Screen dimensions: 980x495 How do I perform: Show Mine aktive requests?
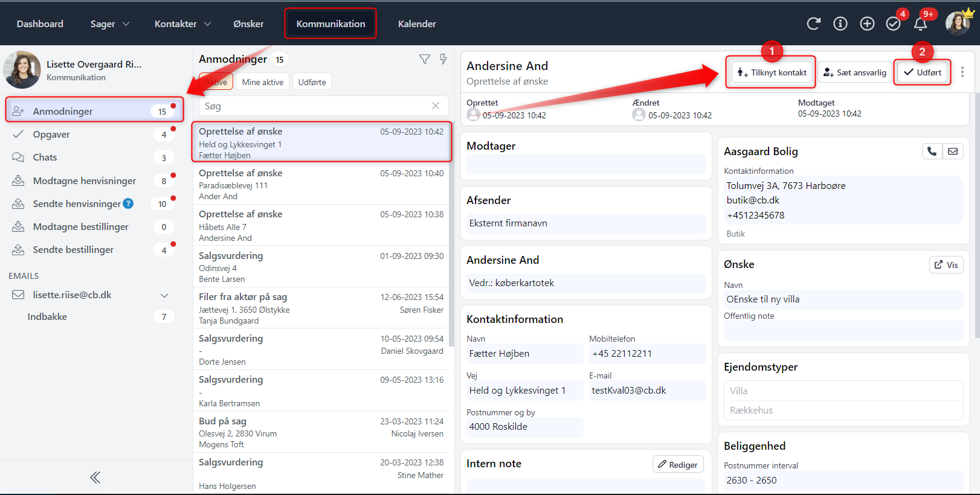pos(263,82)
